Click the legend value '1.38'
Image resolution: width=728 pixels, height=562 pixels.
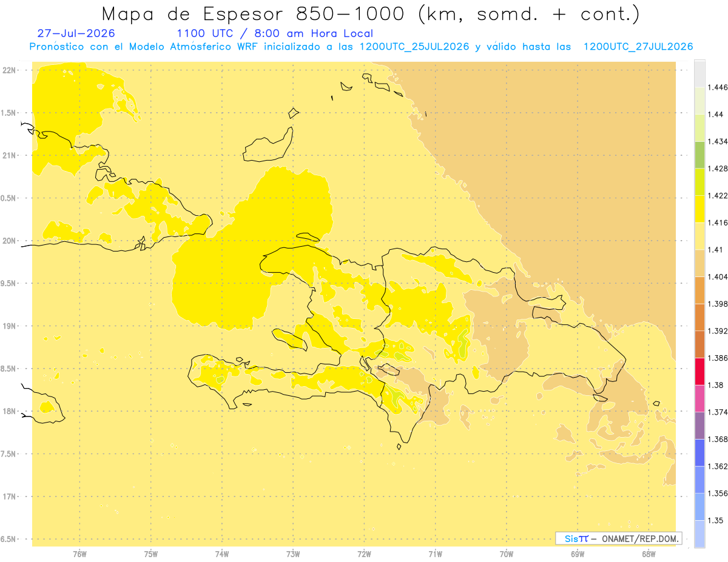(x=715, y=385)
